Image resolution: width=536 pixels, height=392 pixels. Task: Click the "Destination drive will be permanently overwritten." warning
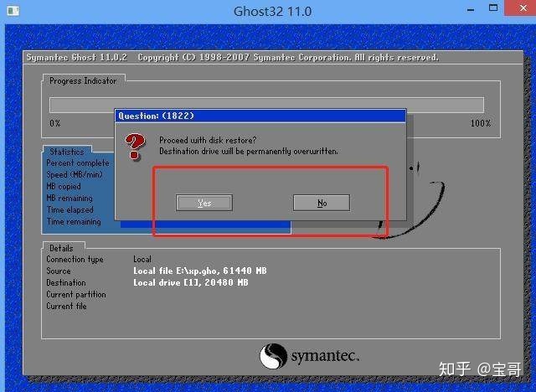pyautogui.click(x=249, y=151)
